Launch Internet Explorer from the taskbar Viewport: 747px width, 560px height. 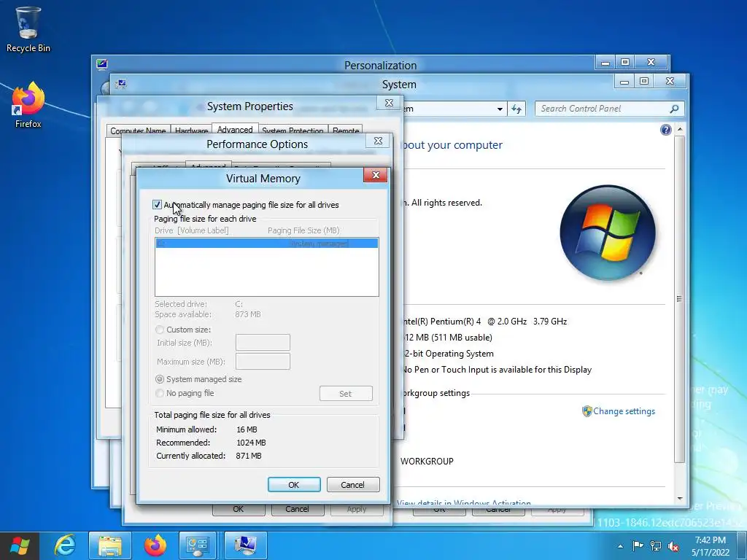tap(64, 545)
